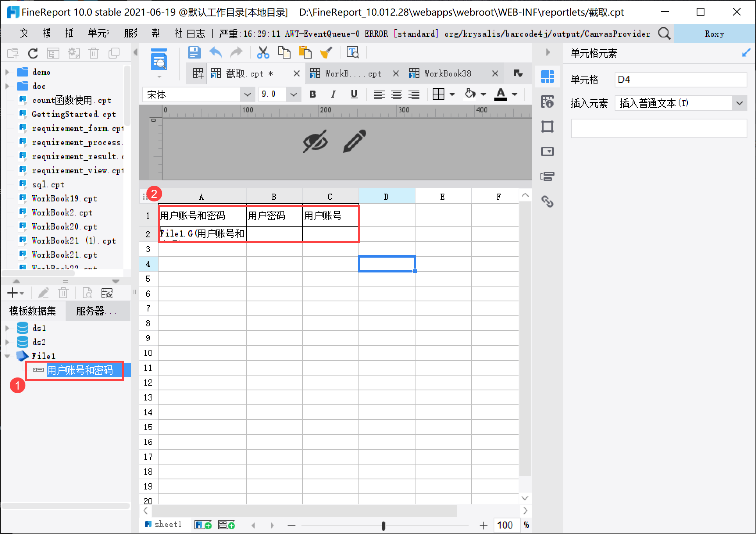Click the pencil edit icon in canvas

pyautogui.click(x=355, y=141)
